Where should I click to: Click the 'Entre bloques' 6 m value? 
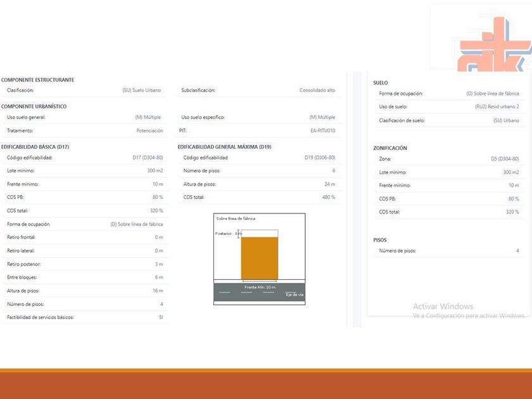coord(159,277)
